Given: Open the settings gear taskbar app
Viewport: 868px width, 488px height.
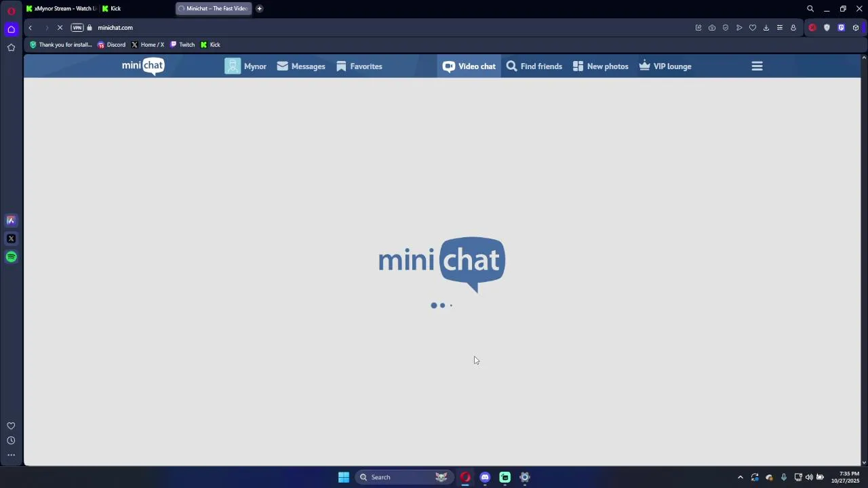Looking at the screenshot, I should tap(524, 477).
